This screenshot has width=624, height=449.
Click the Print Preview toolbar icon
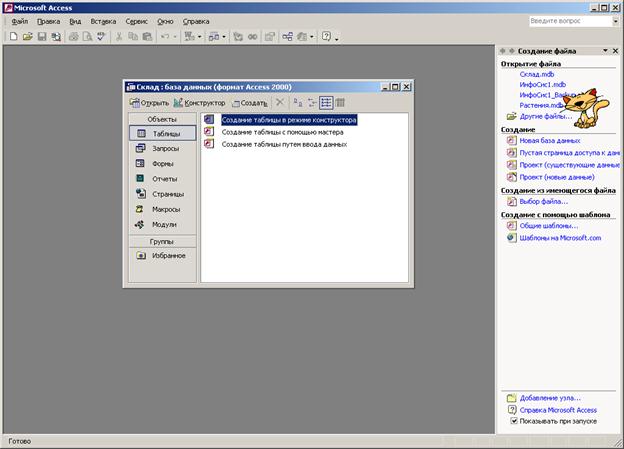point(87,37)
